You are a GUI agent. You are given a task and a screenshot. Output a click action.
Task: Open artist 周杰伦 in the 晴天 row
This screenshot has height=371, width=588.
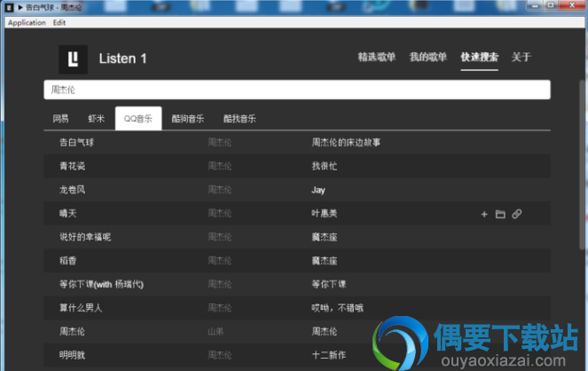coord(220,213)
